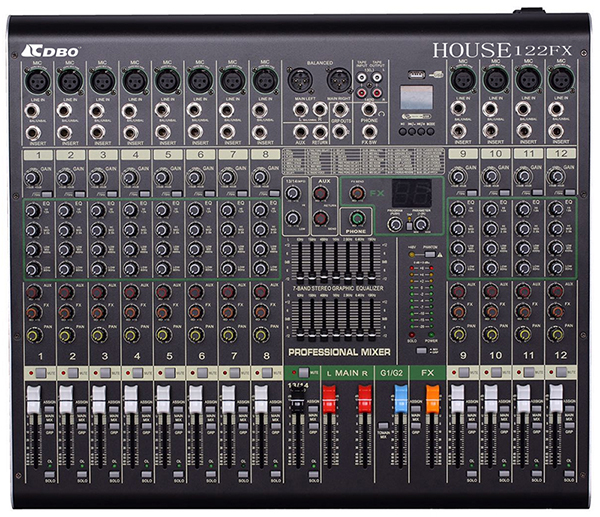This screenshot has width=600, height=517.
Task: Click the AUX send output jack
Action: pos(300,132)
